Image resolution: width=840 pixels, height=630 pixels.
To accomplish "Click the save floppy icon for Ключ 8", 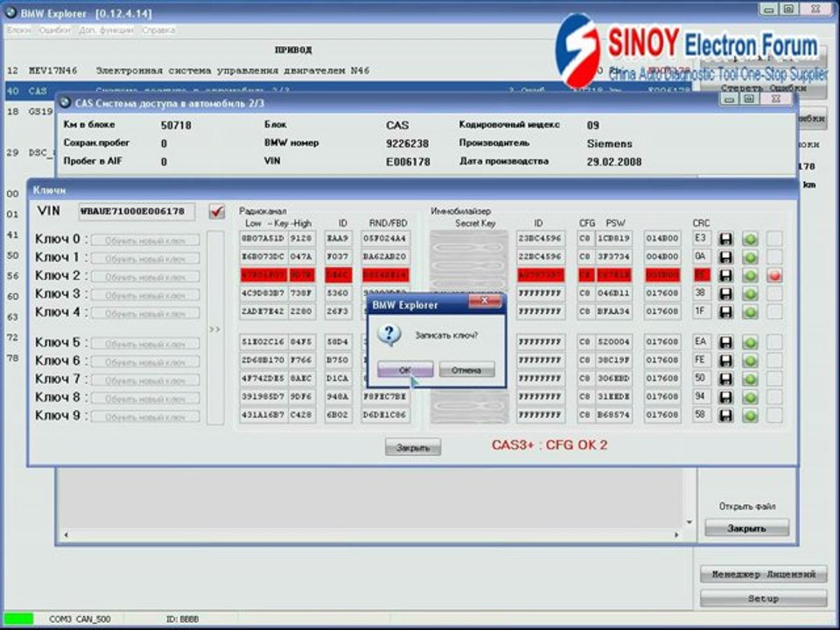I will 725,397.
